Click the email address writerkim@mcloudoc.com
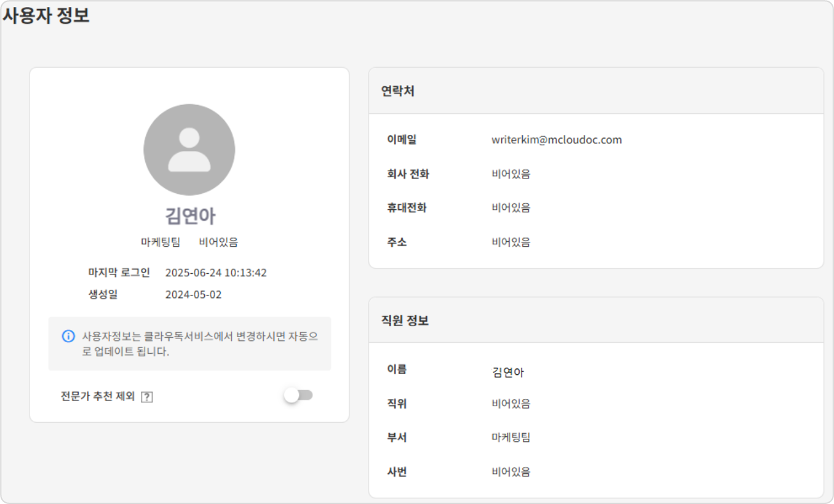The image size is (834, 504). point(556,139)
